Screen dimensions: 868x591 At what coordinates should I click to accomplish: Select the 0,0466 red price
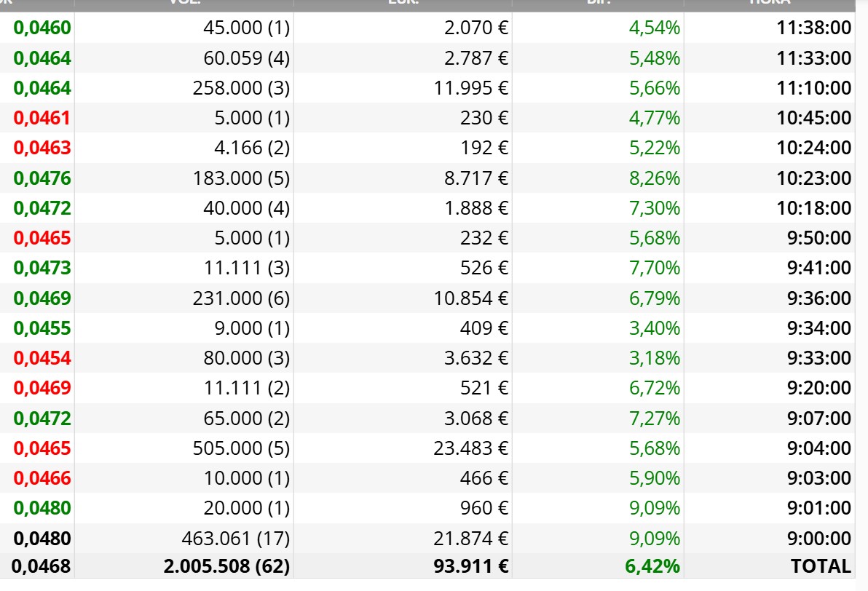pos(42,478)
